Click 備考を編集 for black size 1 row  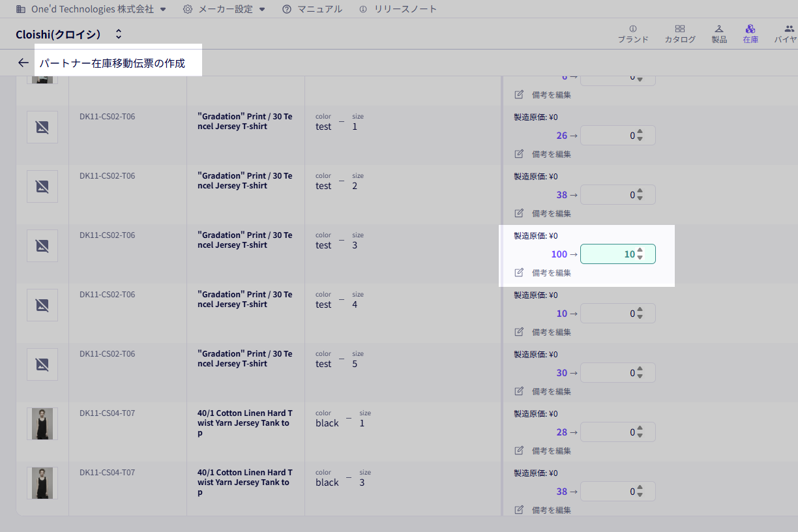point(551,451)
